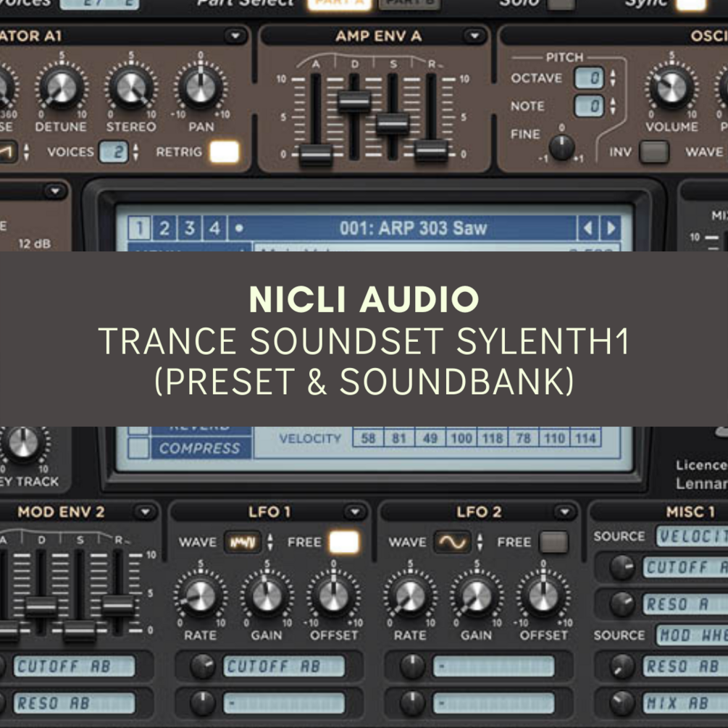Screen dimensions: 728x728
Task: Turn the Oscillator A1 DETUNE knob
Action: pyautogui.click(x=61, y=88)
